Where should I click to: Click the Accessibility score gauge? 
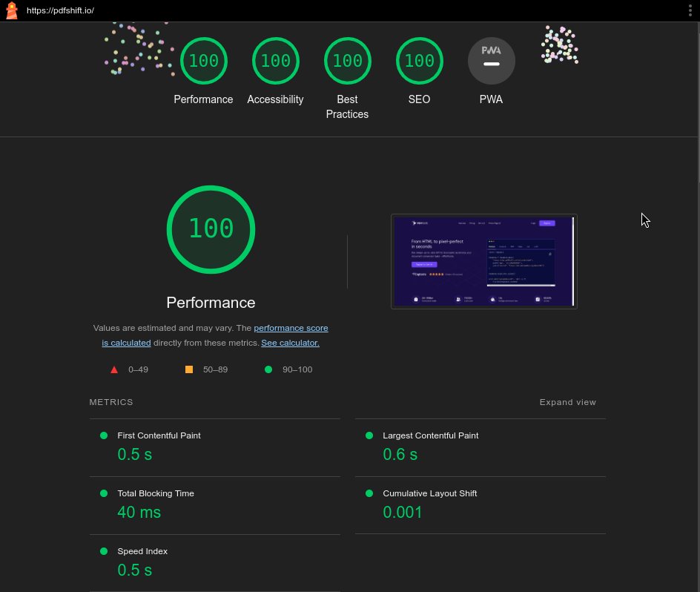pos(275,61)
